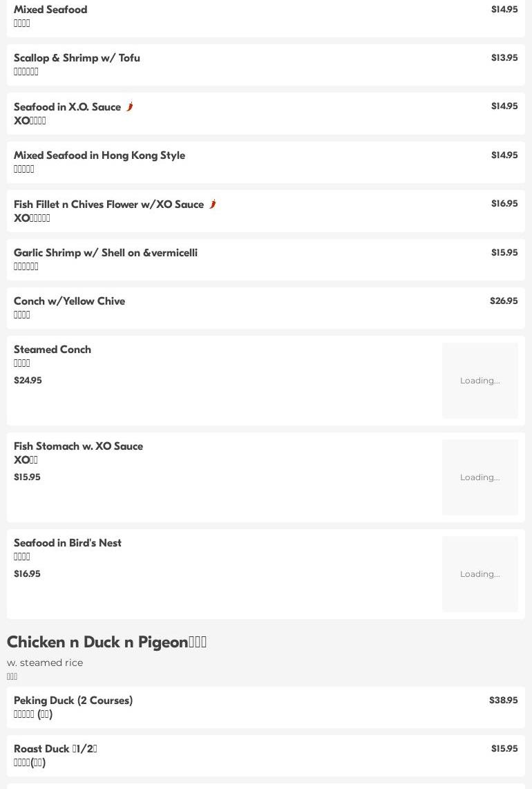
Task: Open the Seafood in Bird's Nest image thumbnail
Action: (479, 574)
